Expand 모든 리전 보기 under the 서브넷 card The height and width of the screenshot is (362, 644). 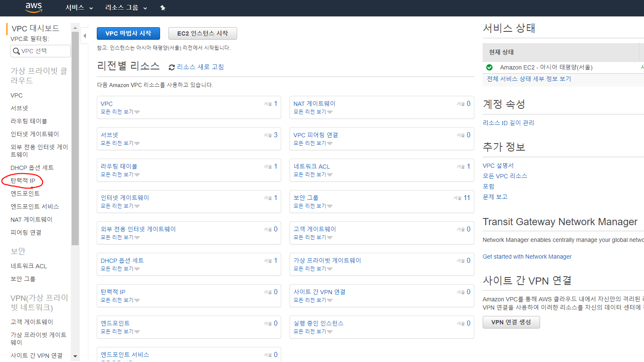pyautogui.click(x=120, y=143)
